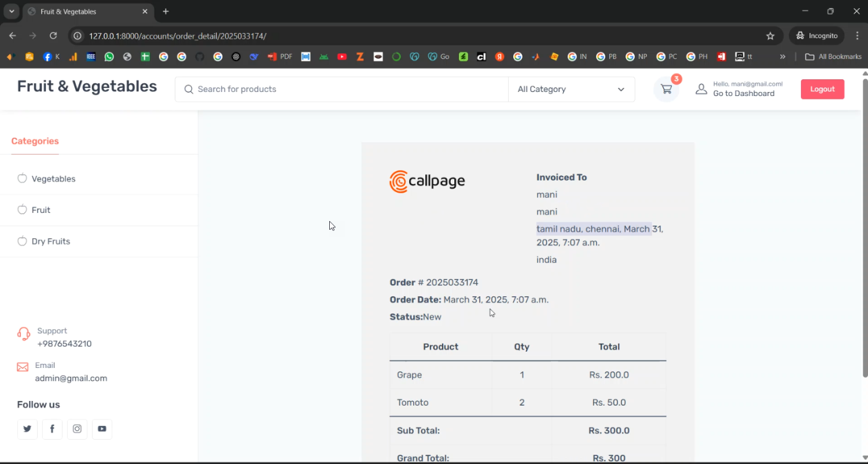Open the shopping cart icon

click(x=667, y=90)
